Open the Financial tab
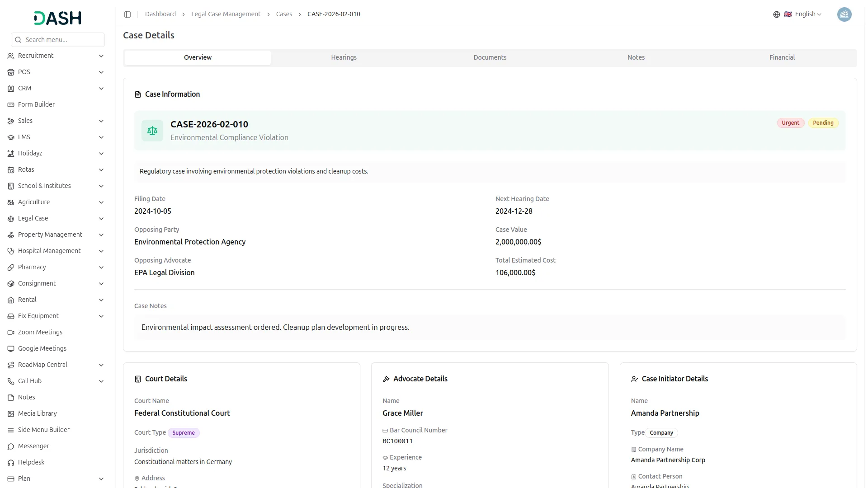The image size is (868, 488). [x=782, y=57]
